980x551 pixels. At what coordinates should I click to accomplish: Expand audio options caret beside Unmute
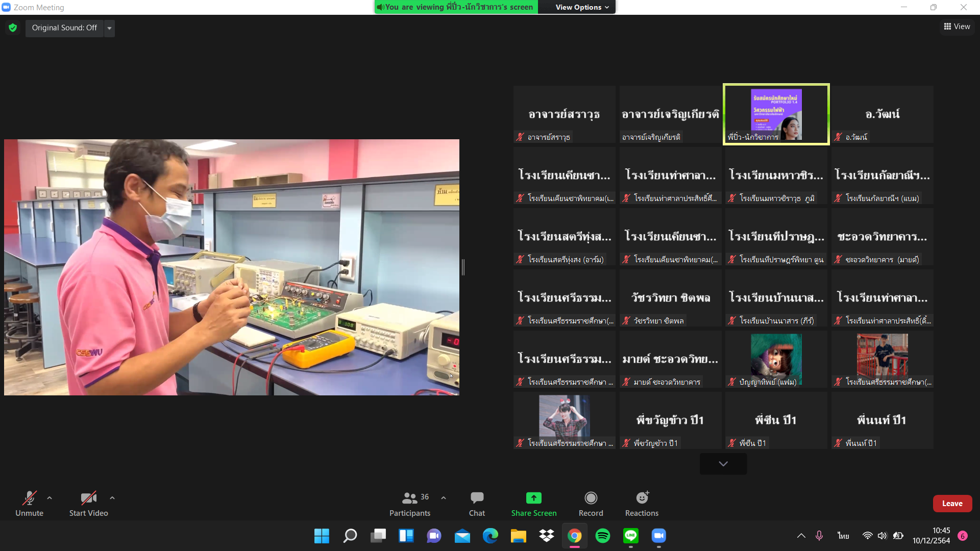[50, 497]
